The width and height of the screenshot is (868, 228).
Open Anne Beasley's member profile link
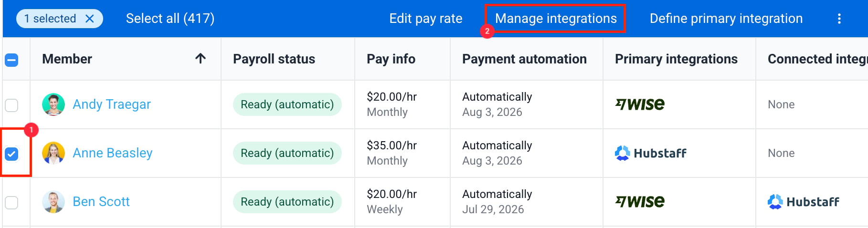coord(113,153)
